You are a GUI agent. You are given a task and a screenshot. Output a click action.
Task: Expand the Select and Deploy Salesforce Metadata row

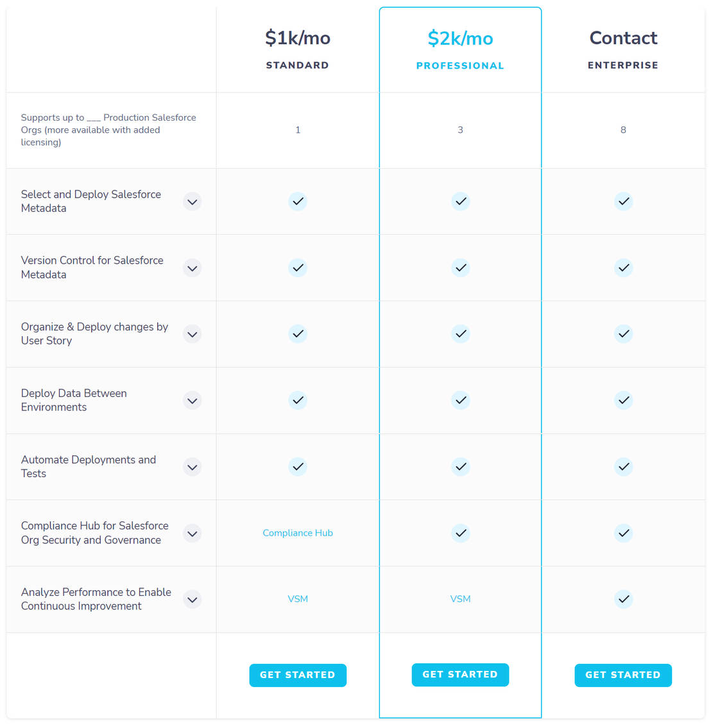(192, 201)
